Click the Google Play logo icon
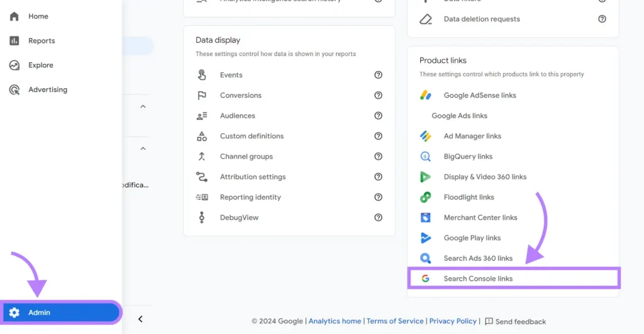The image size is (644, 334). coord(426,238)
